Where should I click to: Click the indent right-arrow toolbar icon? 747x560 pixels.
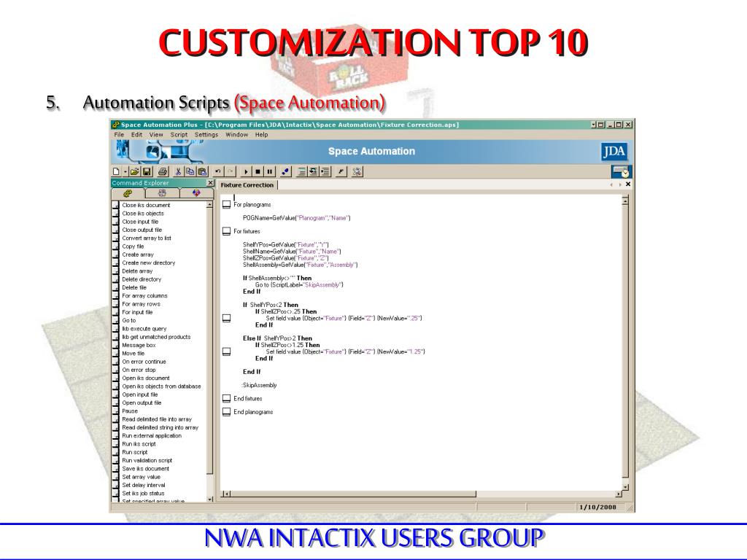[x=325, y=171]
